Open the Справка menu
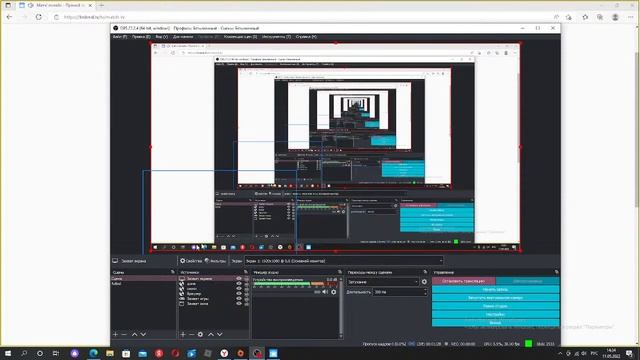640x360 pixels. coord(306,37)
